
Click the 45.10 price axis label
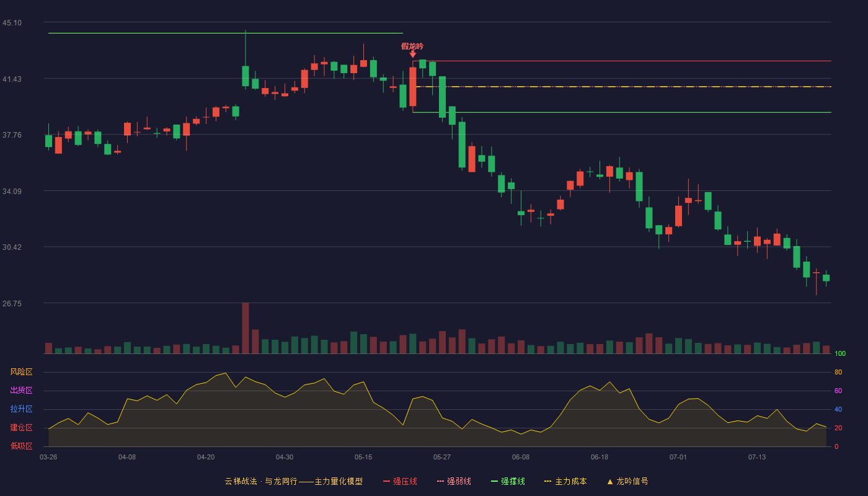12,23
